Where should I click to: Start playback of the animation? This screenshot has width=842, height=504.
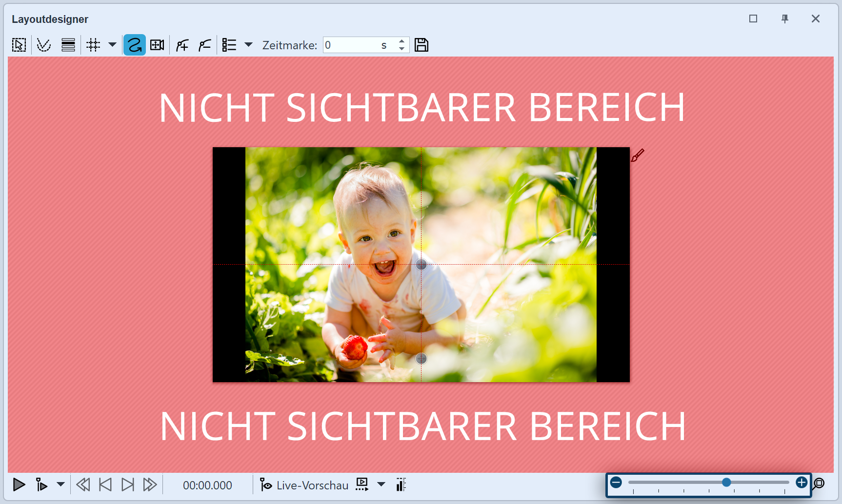19,485
